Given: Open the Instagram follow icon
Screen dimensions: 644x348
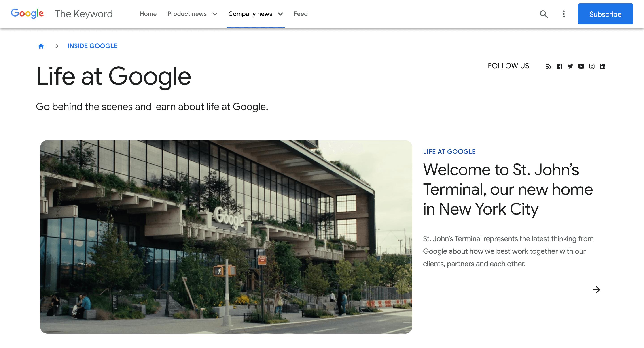Looking at the screenshot, I should coord(592,66).
